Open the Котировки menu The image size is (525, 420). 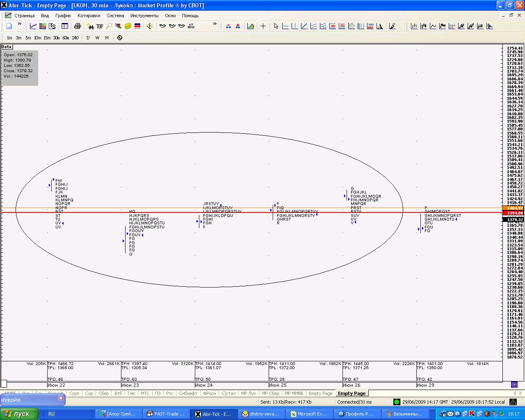(89, 16)
